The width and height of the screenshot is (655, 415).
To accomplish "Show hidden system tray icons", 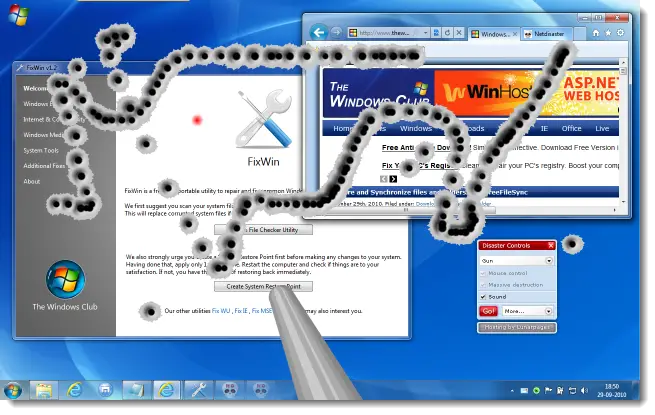I will [512, 391].
